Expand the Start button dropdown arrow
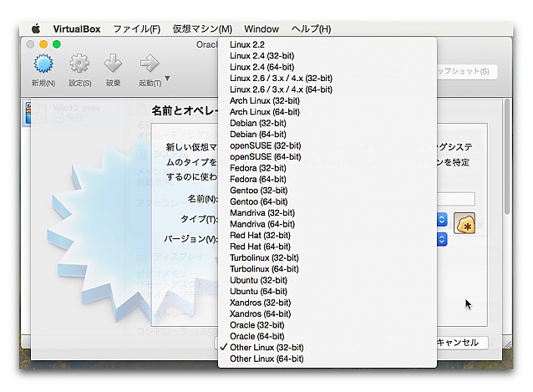 coord(168,80)
